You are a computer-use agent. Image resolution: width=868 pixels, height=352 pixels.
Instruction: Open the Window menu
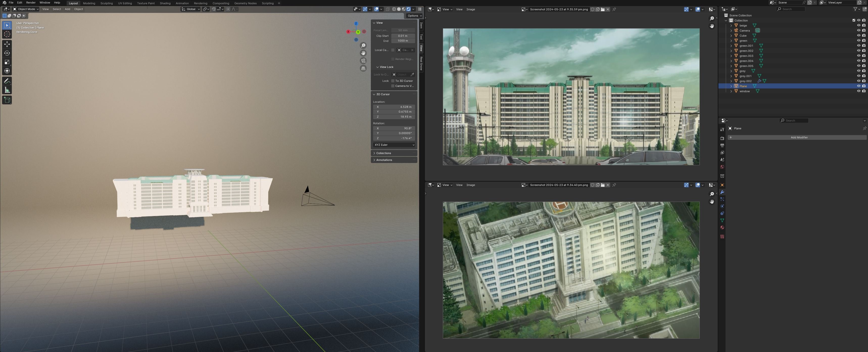pos(45,3)
